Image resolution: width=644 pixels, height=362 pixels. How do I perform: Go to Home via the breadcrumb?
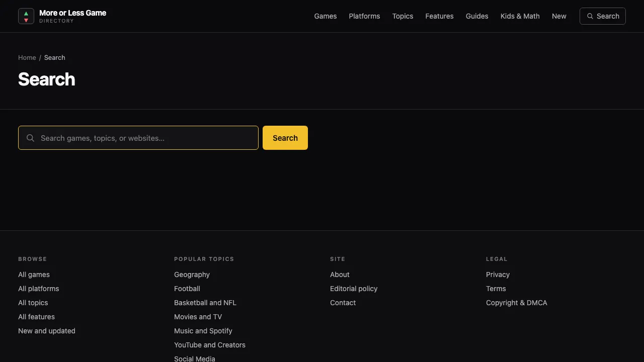pyautogui.click(x=27, y=57)
